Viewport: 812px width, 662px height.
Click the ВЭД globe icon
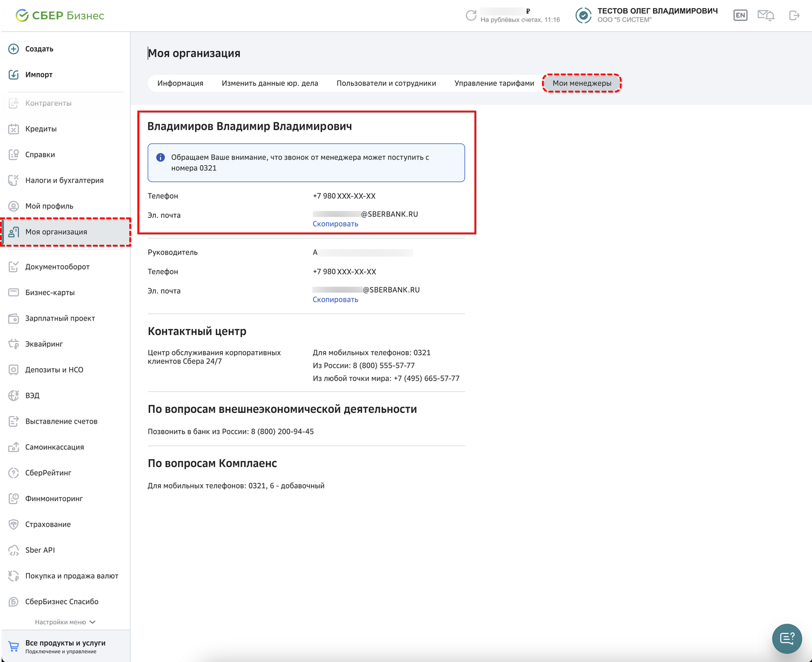tap(14, 396)
